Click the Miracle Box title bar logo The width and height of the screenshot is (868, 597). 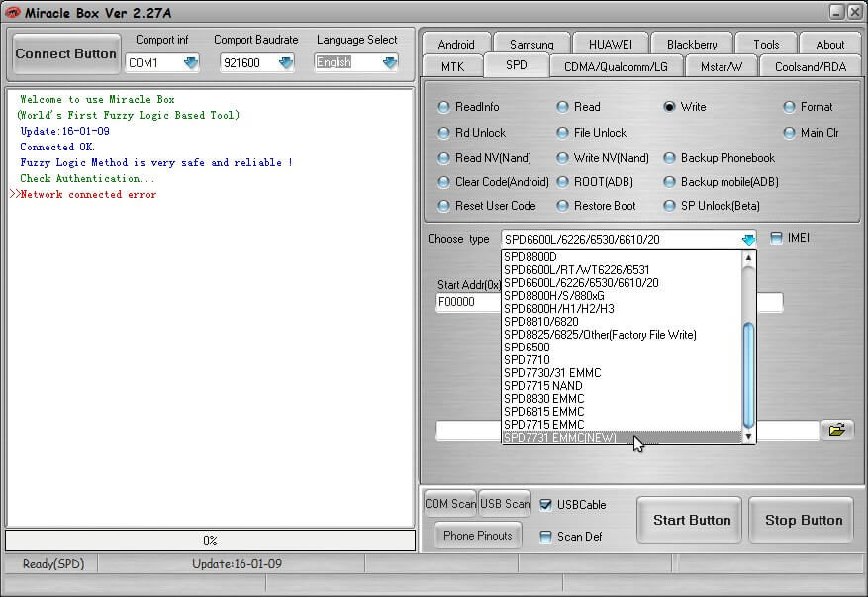12,12
